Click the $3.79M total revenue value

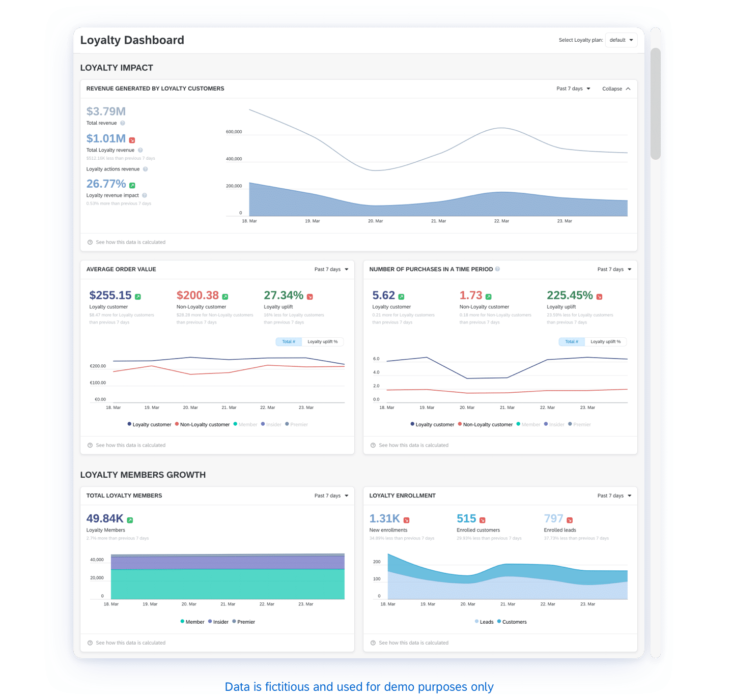[x=106, y=111]
